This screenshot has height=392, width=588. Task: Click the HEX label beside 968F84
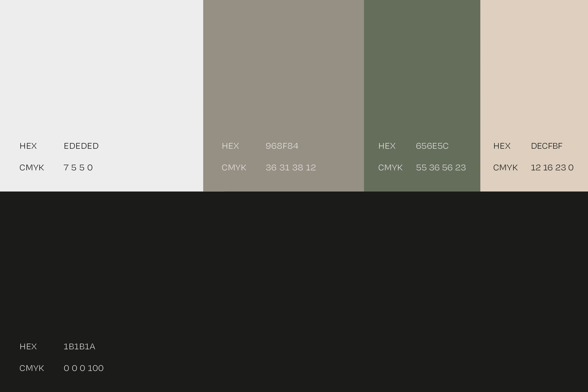[230, 146]
